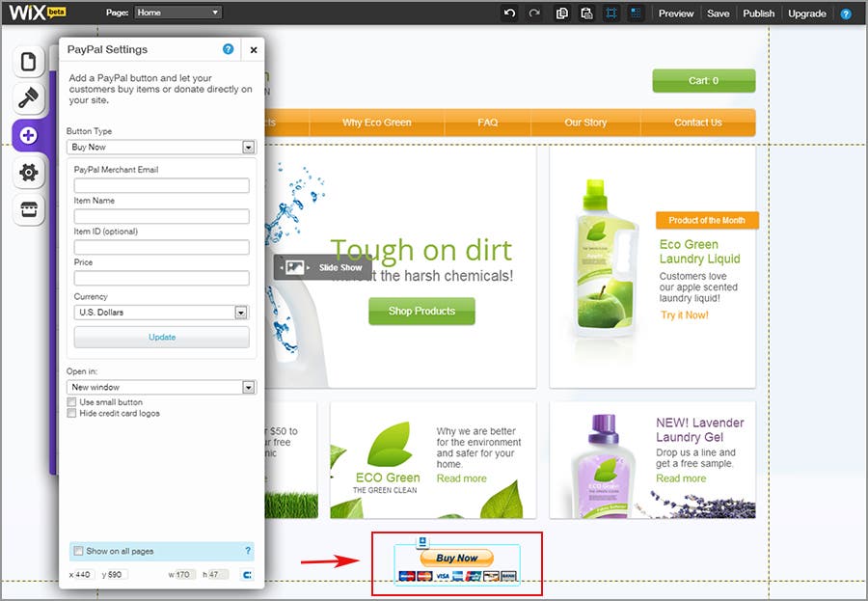Click Publish in the top menu bar
The image size is (868, 601).
click(758, 14)
